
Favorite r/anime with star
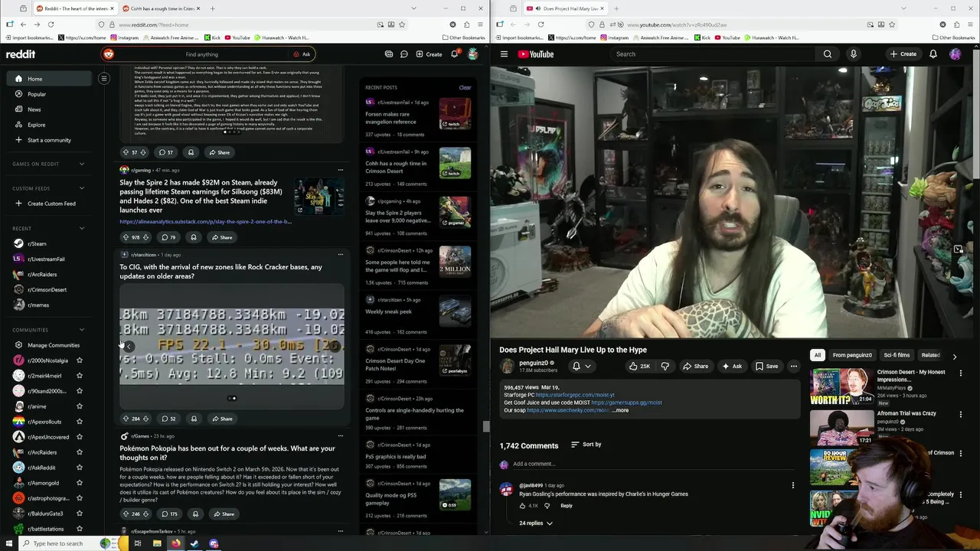(79, 406)
